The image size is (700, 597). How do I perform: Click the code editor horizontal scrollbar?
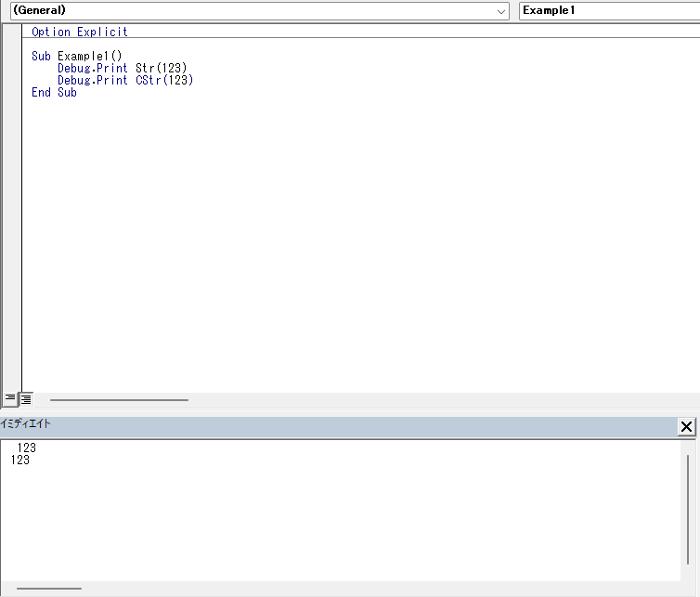(119, 400)
